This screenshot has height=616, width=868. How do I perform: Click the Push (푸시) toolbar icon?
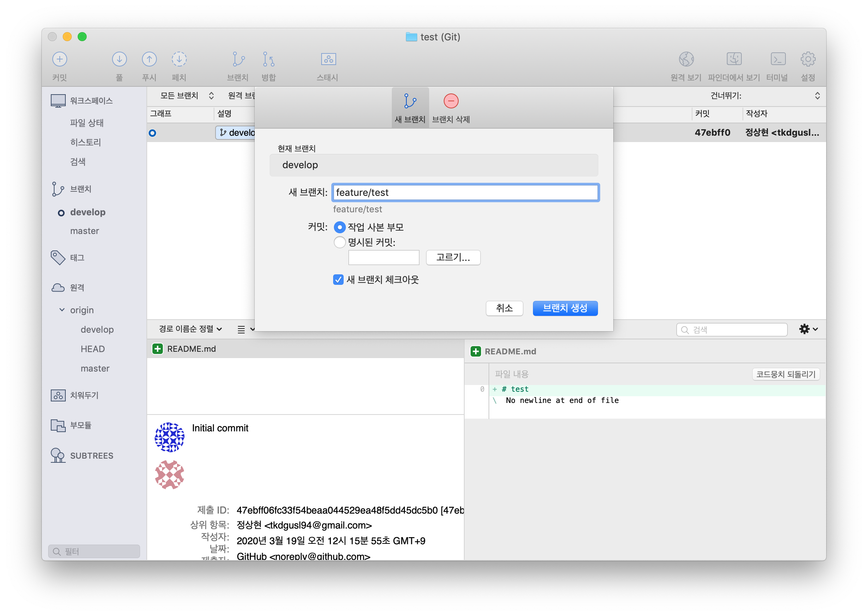(x=149, y=59)
